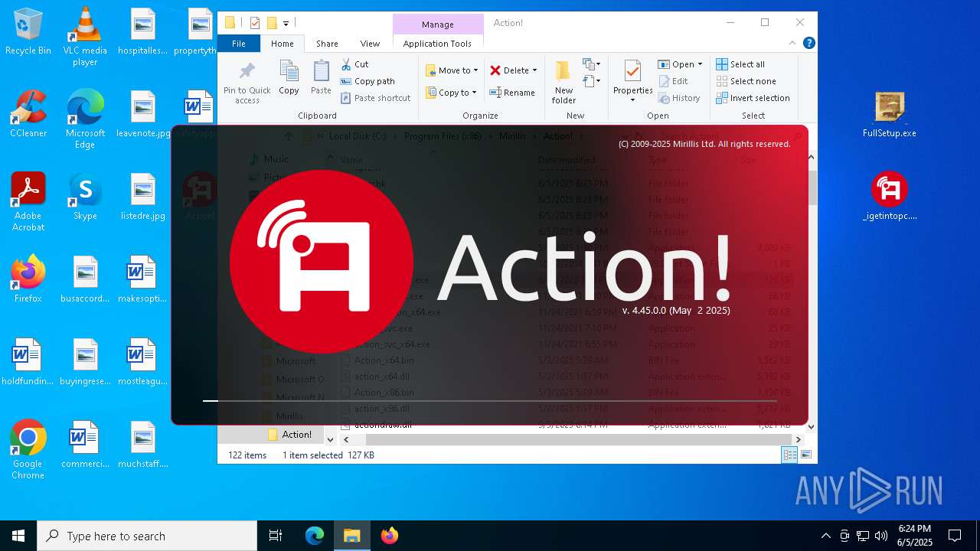The height and width of the screenshot is (551, 980).
Task: Show hidden system tray icons
Action: (825, 536)
